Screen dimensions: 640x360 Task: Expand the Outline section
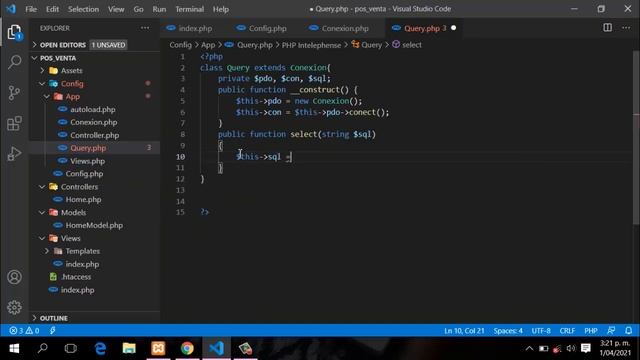(54, 318)
